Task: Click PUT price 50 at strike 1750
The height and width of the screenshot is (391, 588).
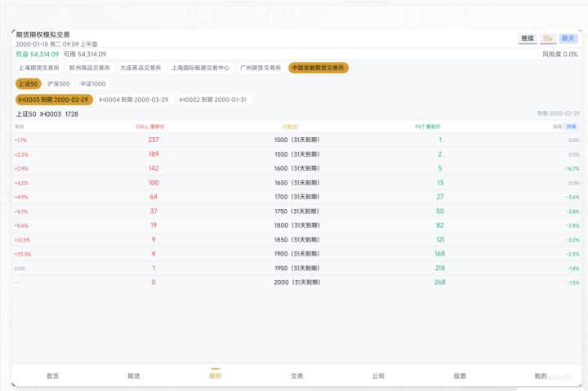Action: click(x=440, y=211)
